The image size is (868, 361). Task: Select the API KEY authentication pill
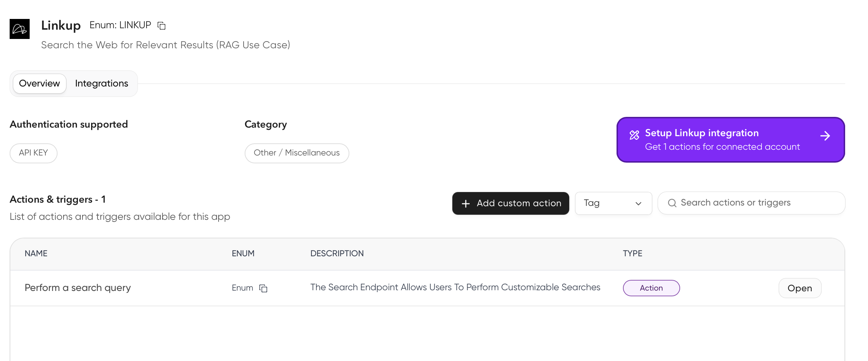[x=33, y=153]
